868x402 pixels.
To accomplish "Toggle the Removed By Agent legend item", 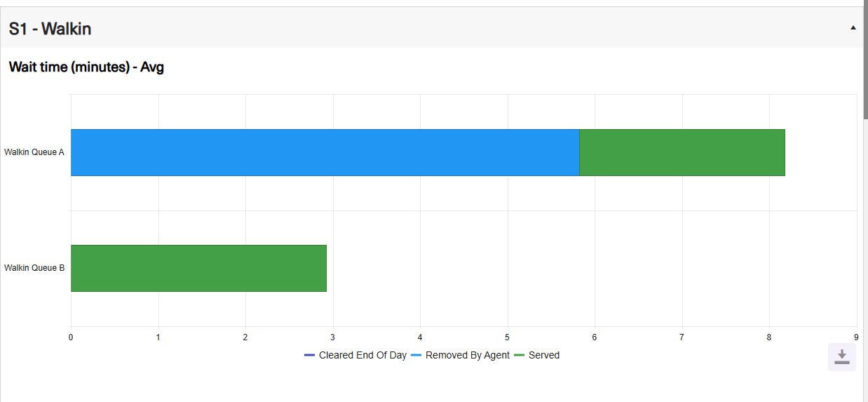I will [x=461, y=355].
